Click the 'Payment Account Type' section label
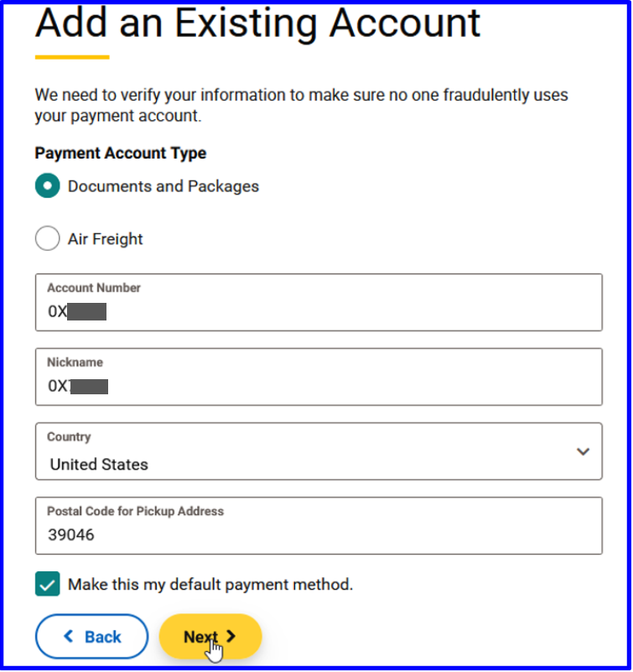Viewport: 633px width, 672px height. 120,153
